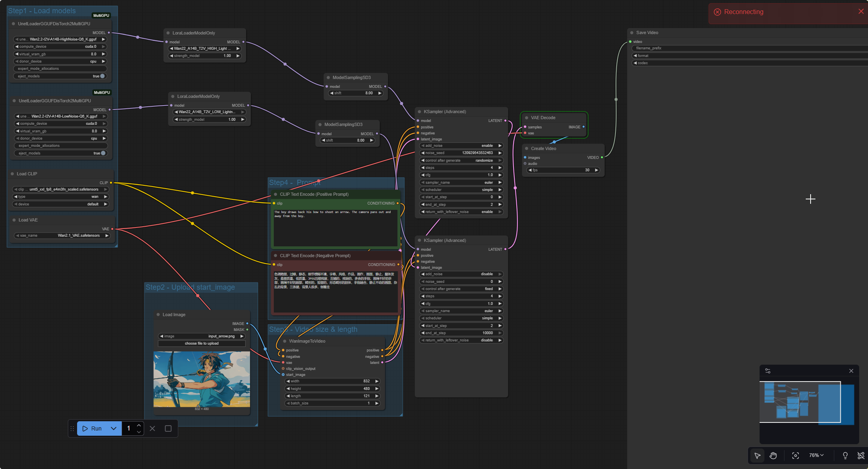Click the archer image preview thumbnail
The height and width of the screenshot is (469, 868).
[202, 379]
